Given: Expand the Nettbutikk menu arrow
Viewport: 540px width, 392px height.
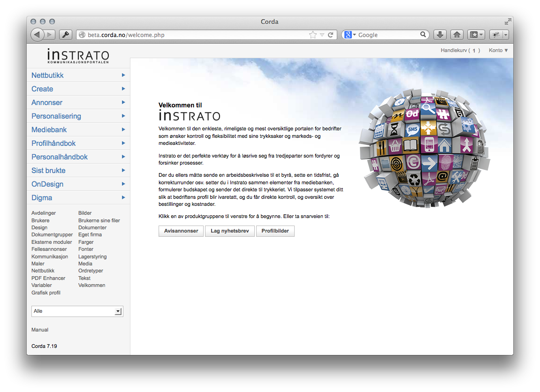Looking at the screenshot, I should [x=123, y=75].
